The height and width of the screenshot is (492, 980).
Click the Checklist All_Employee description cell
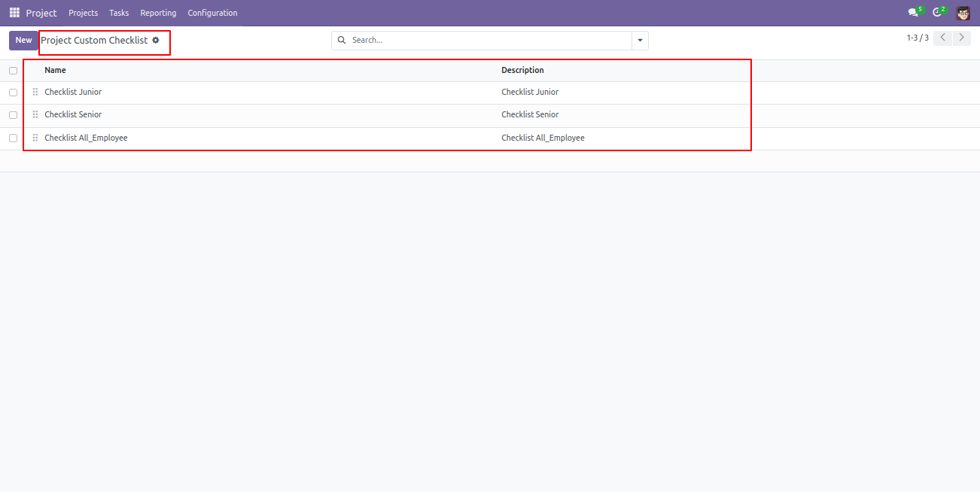(543, 138)
